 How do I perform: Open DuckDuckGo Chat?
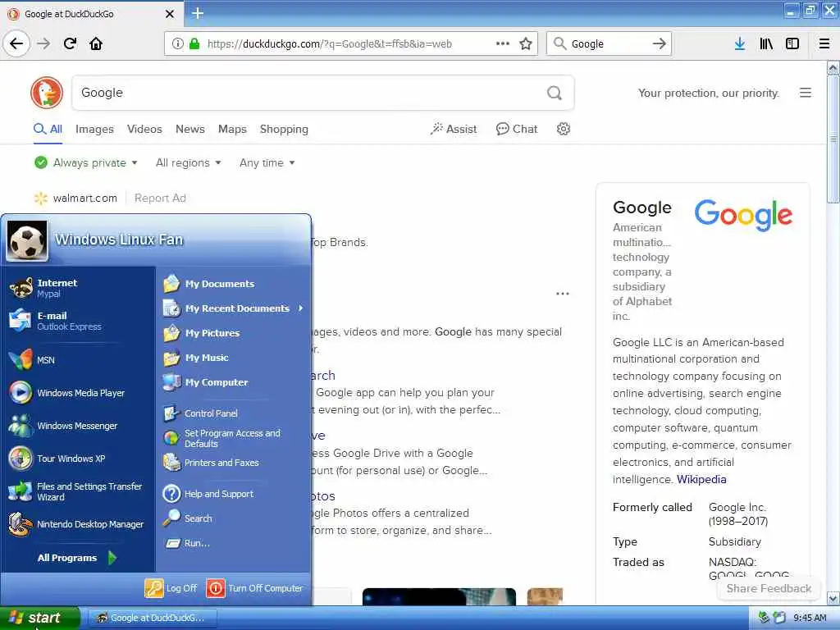[517, 129]
